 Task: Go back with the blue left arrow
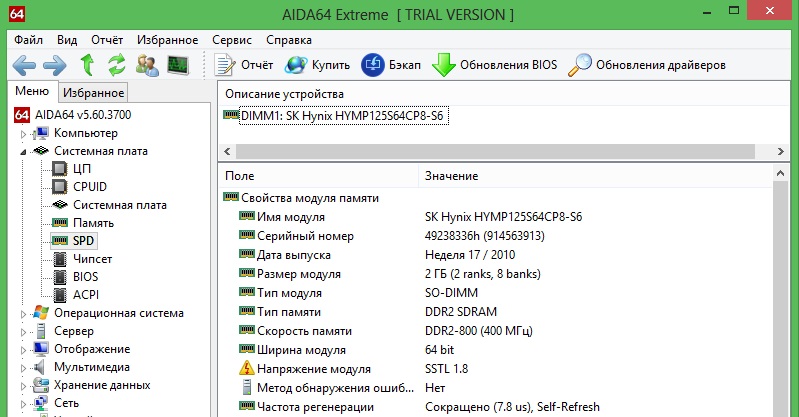24,65
